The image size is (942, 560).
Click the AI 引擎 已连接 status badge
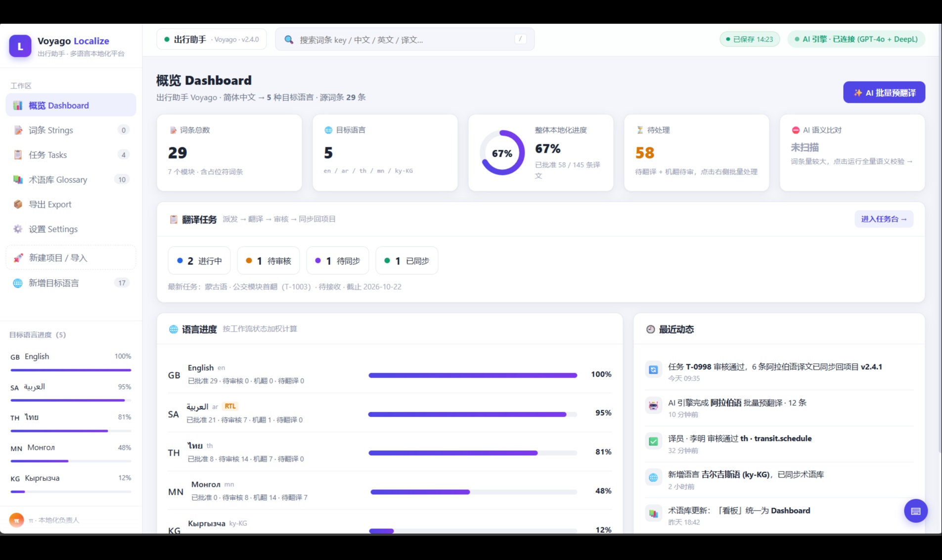pyautogui.click(x=856, y=39)
